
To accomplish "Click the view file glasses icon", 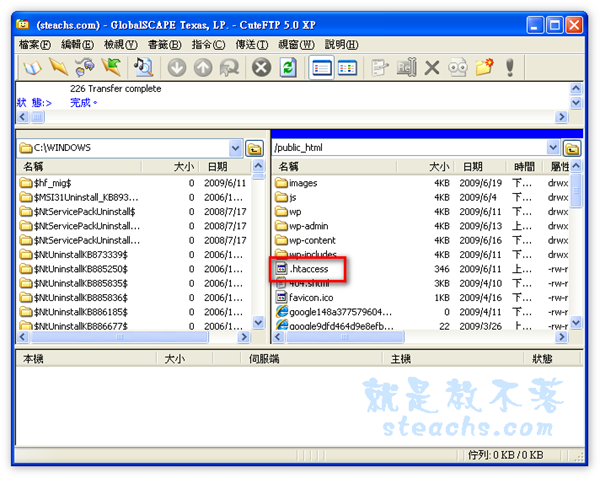I will pyautogui.click(x=458, y=68).
